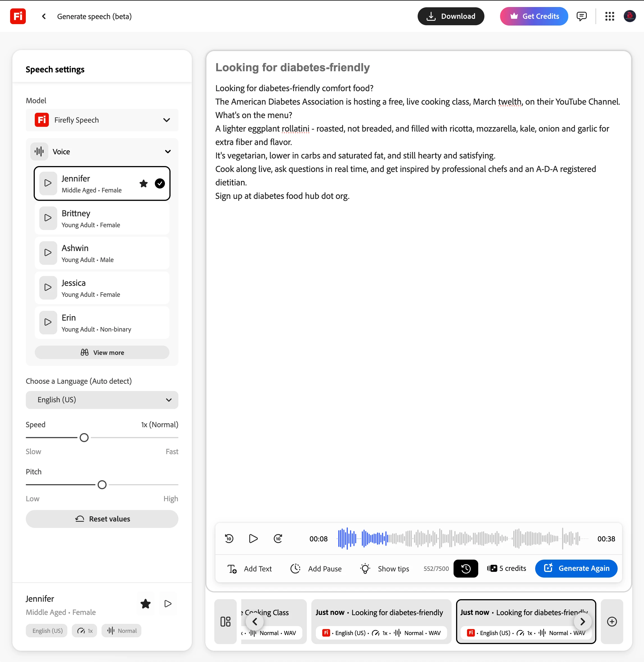
Task: Open the layout view icon in history strip
Action: coord(225,621)
